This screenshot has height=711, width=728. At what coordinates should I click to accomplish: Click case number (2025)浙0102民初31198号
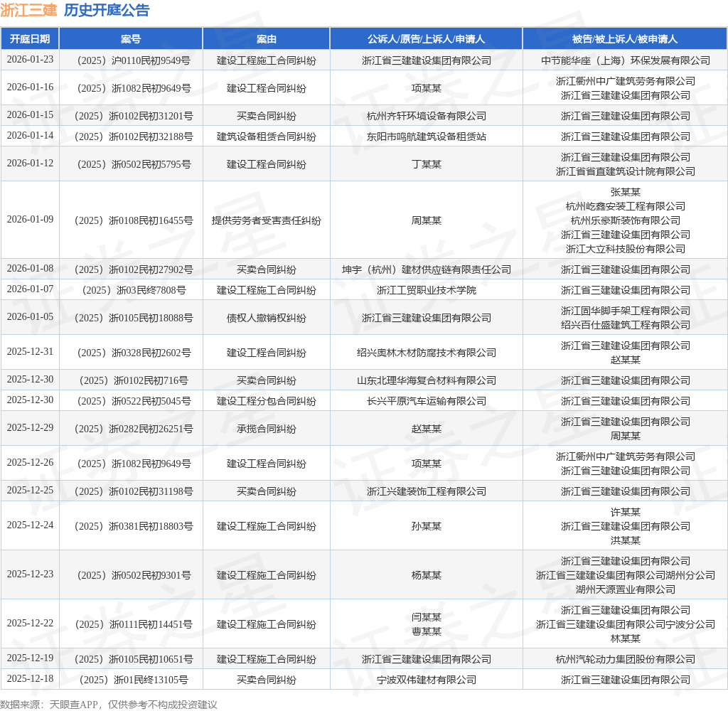coord(134,491)
